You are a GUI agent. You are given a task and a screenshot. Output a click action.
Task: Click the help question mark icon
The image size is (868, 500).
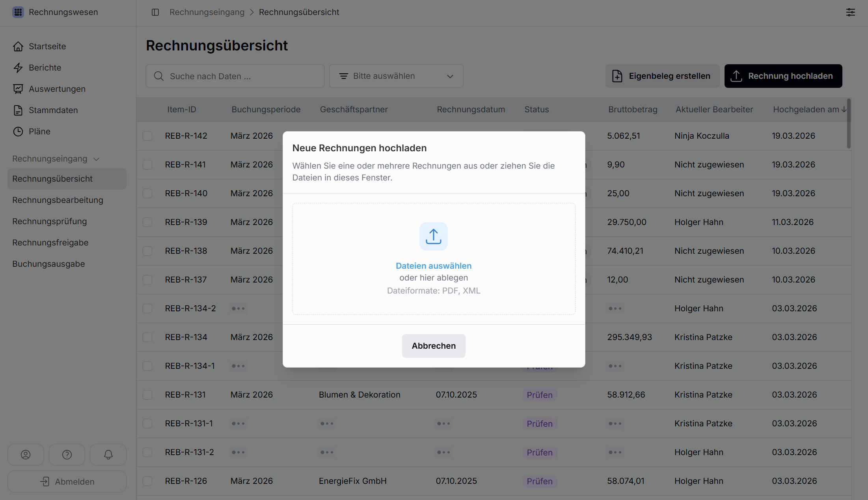point(67,455)
